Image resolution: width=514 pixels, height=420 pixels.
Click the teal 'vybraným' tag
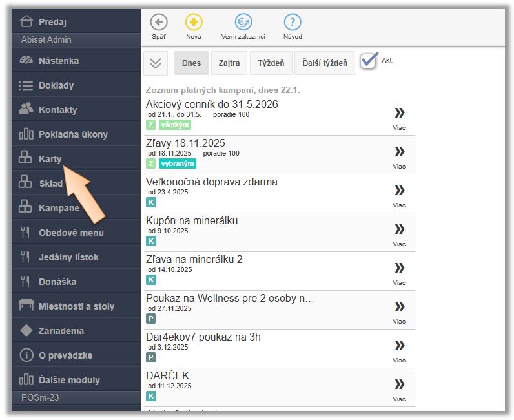pos(177,163)
